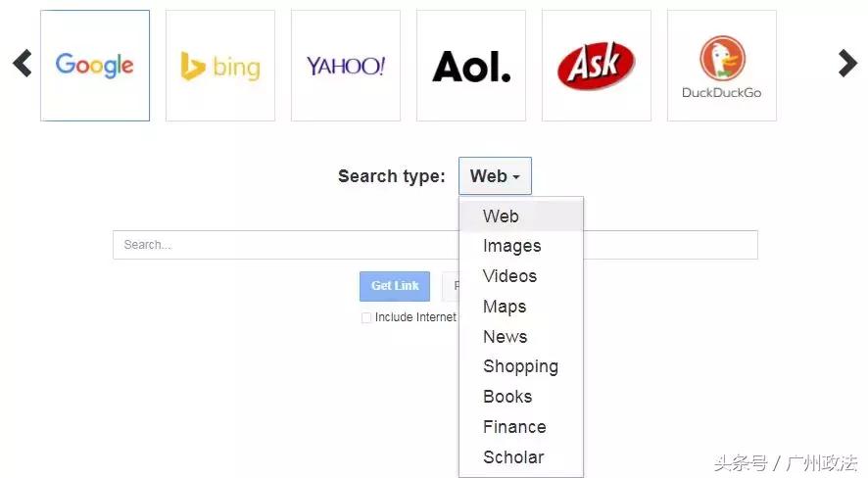Select the DuckDuckGo search engine logo
The image size is (868, 478).
pos(722,66)
